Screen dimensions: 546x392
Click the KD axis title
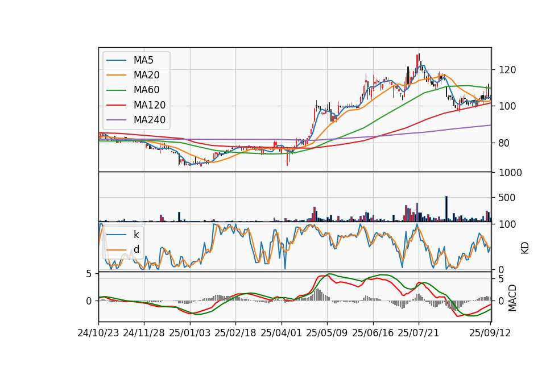(x=525, y=248)
